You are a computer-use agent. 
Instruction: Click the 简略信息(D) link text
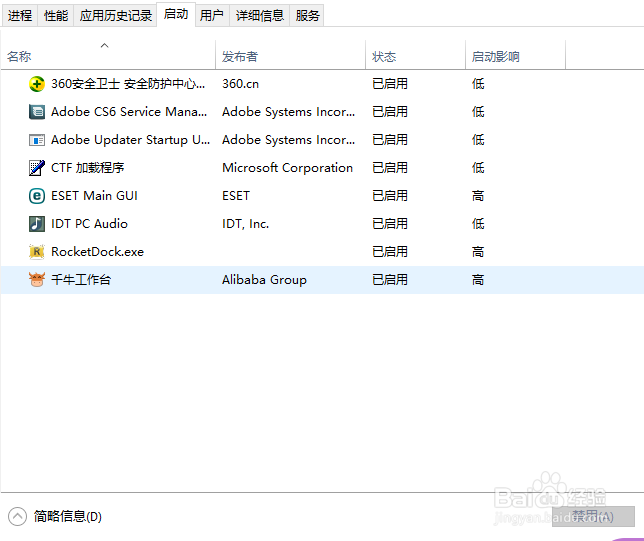68,516
